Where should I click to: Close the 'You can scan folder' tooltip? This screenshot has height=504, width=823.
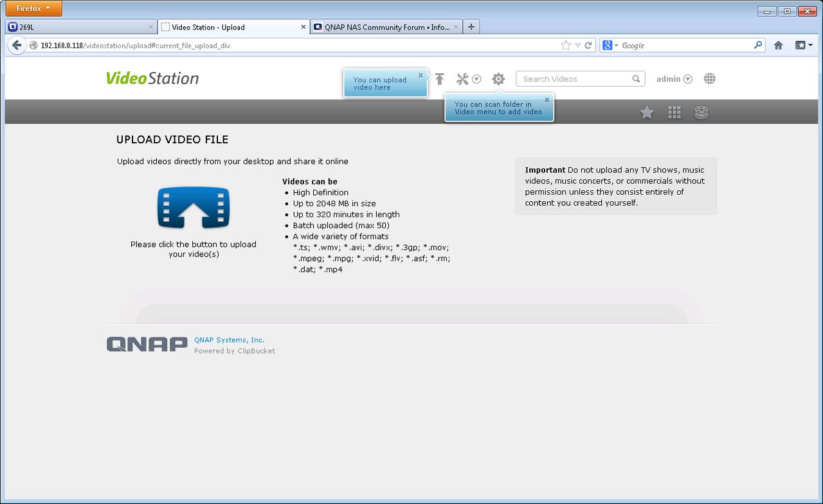(x=547, y=100)
